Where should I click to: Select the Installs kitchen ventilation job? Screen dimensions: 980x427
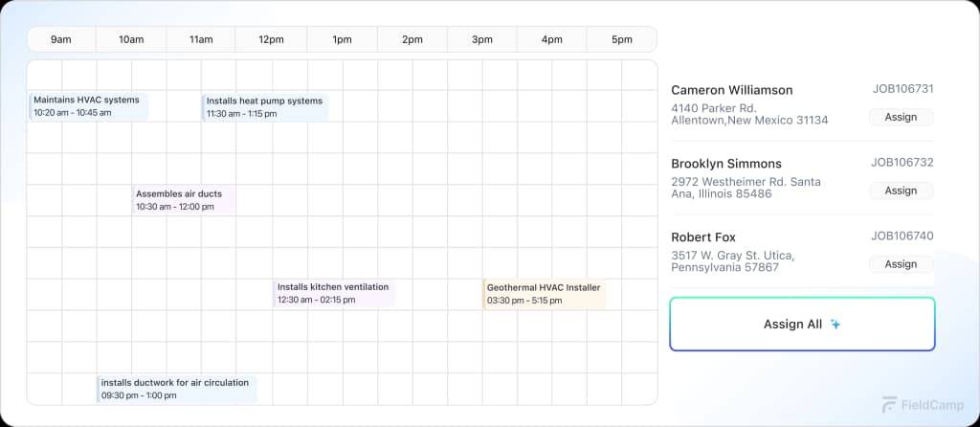(334, 293)
